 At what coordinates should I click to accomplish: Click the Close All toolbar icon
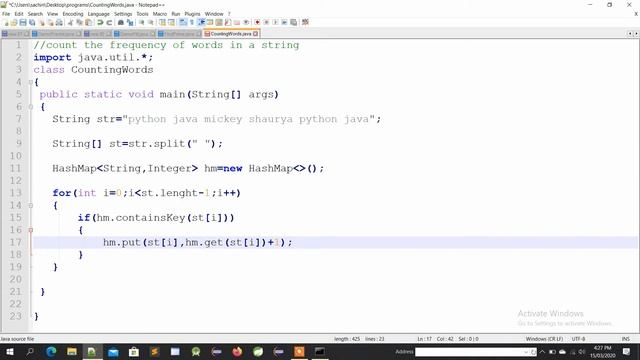coord(50,22)
